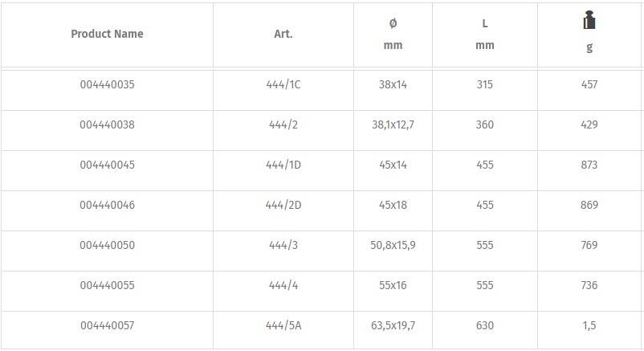Click the weight icon in header
The height and width of the screenshot is (351, 644).
pyautogui.click(x=589, y=20)
